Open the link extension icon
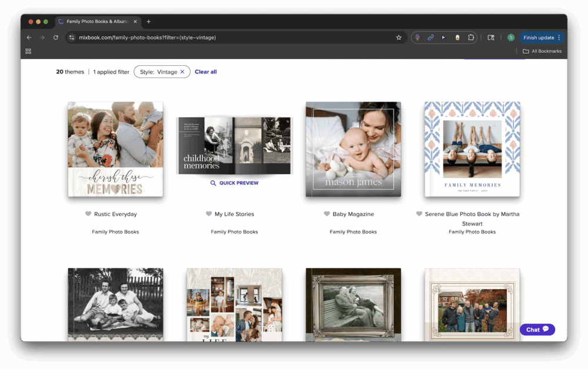Viewport: 588px width, 369px height. coord(430,38)
